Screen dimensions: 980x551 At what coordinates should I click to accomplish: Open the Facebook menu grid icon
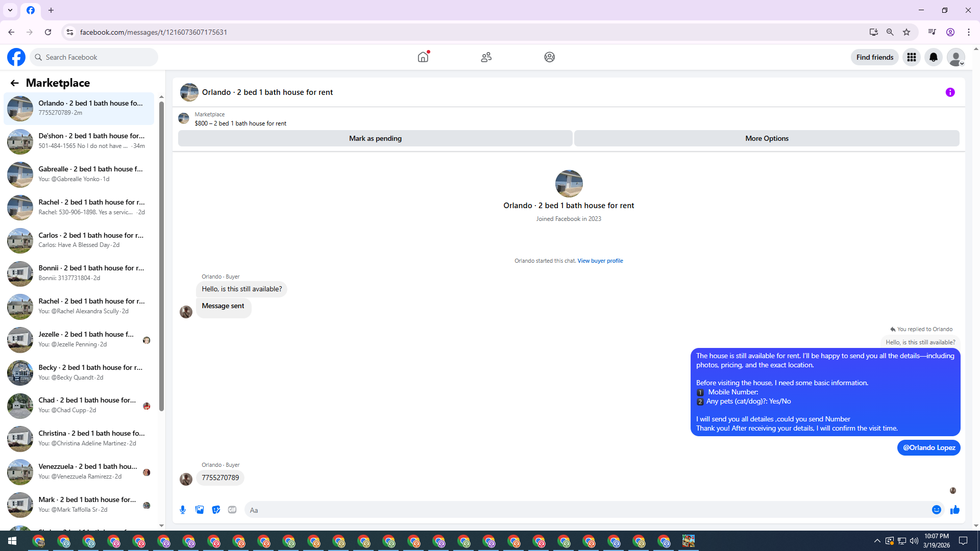point(911,57)
